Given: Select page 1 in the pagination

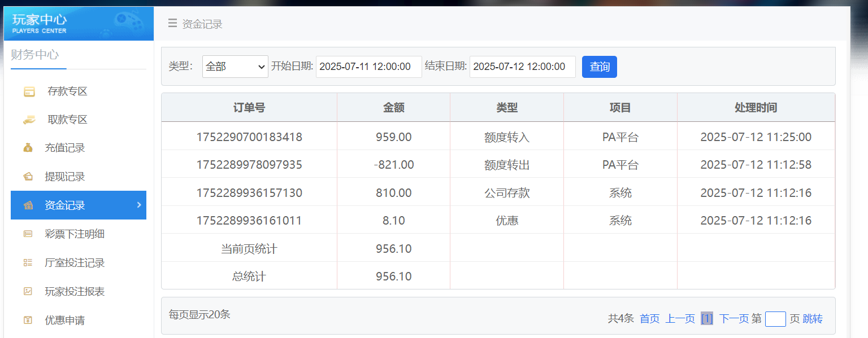Looking at the screenshot, I should click(706, 318).
